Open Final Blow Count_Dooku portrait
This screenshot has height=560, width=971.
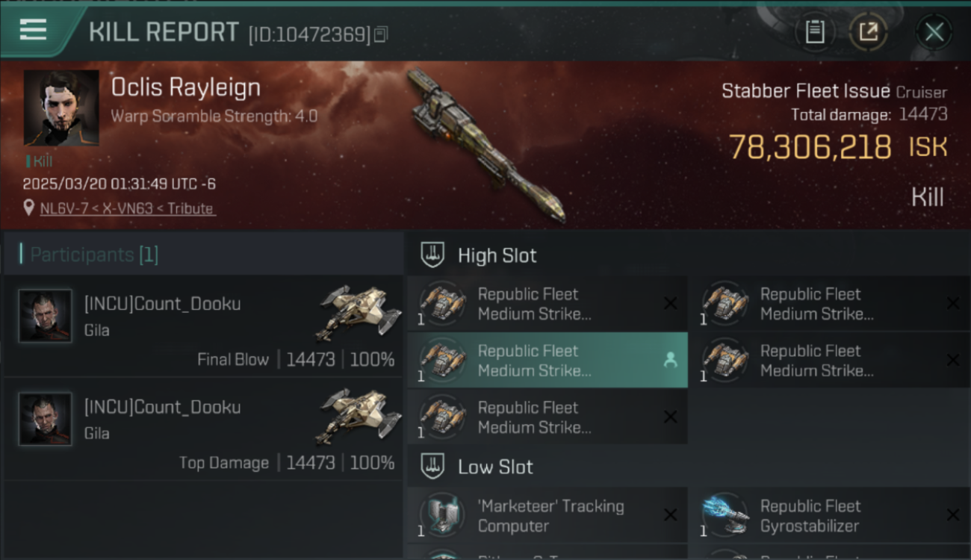46,316
